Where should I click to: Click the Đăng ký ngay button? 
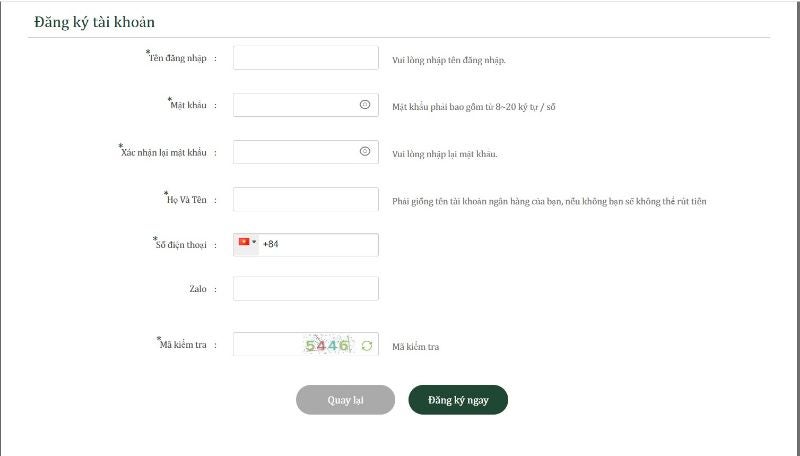point(458,400)
